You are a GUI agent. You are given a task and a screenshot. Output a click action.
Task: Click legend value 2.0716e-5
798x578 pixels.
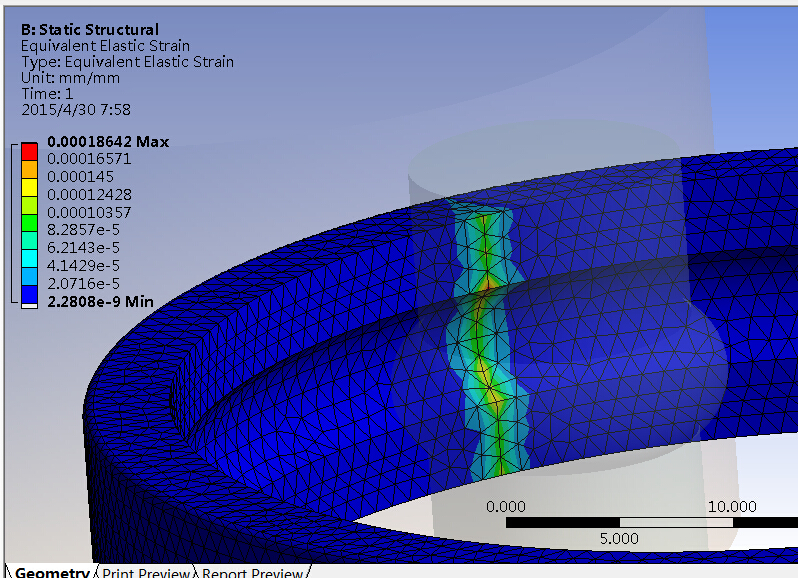(83, 283)
